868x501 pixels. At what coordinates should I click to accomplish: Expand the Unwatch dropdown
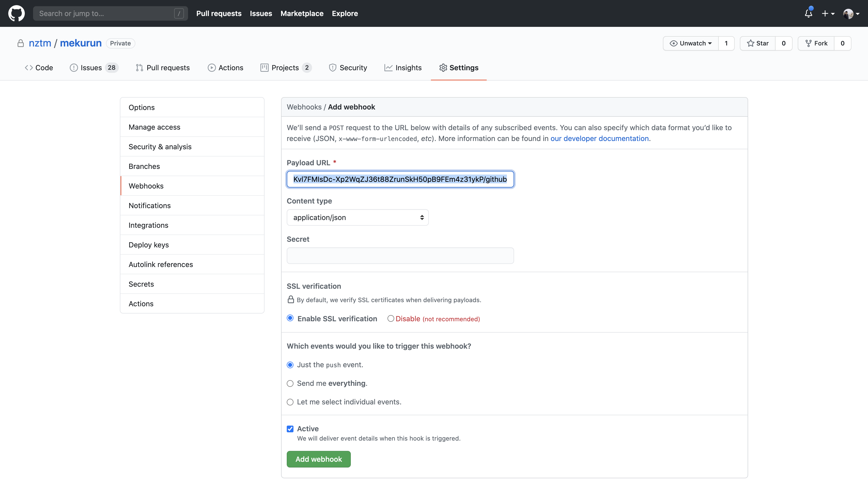tap(691, 43)
